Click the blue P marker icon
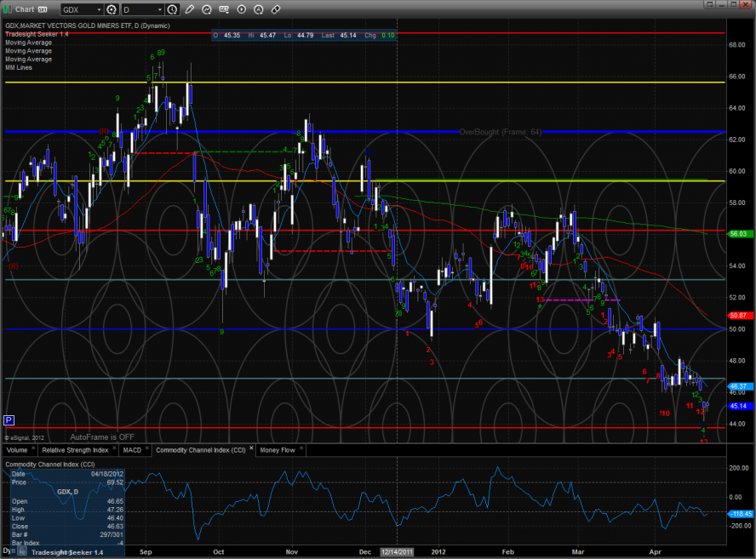 9,419
